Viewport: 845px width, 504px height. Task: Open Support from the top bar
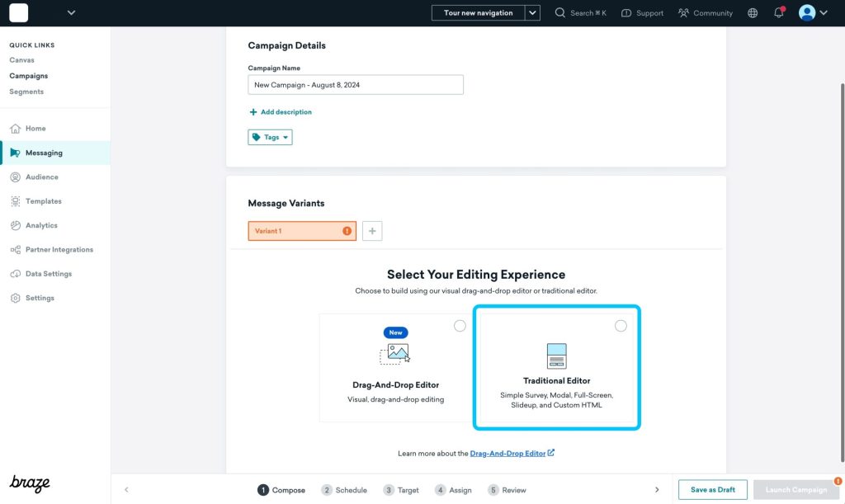[642, 13]
